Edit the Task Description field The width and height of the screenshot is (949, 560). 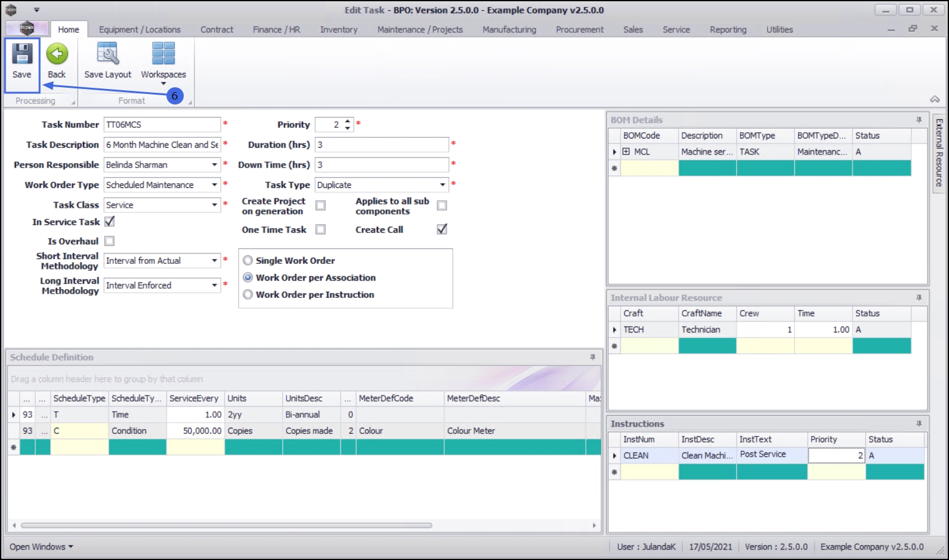click(x=162, y=145)
